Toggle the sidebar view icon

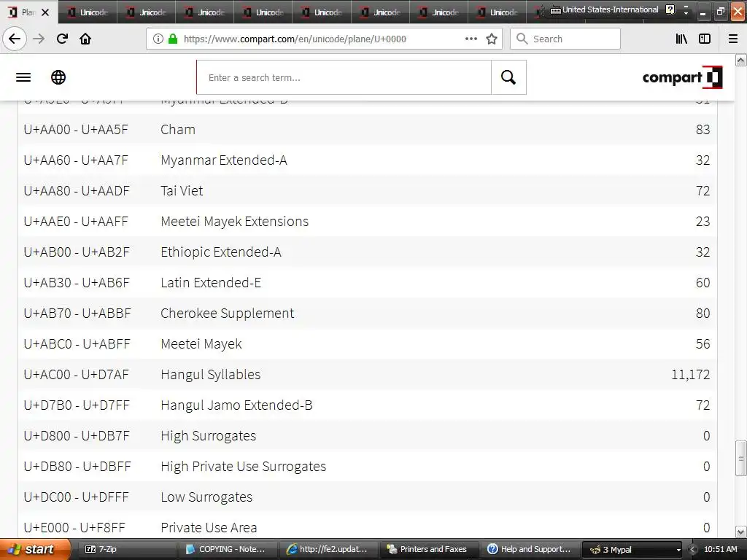(x=705, y=39)
